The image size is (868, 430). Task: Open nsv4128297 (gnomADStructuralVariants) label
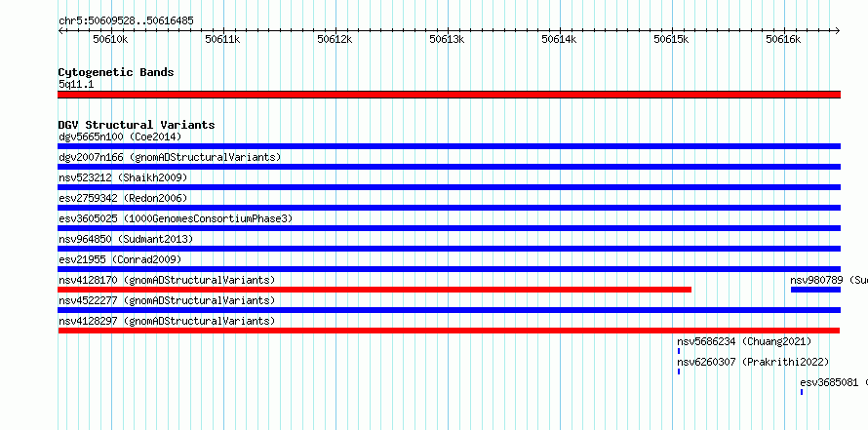point(167,321)
